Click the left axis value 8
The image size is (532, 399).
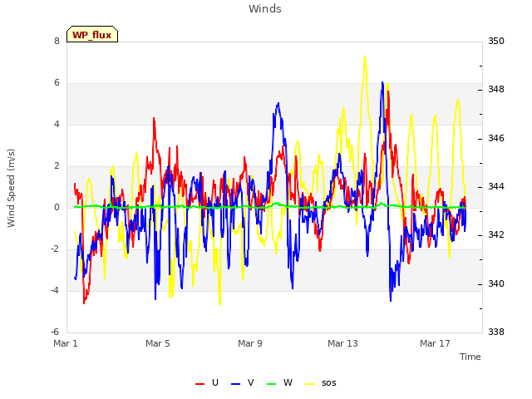57,41
